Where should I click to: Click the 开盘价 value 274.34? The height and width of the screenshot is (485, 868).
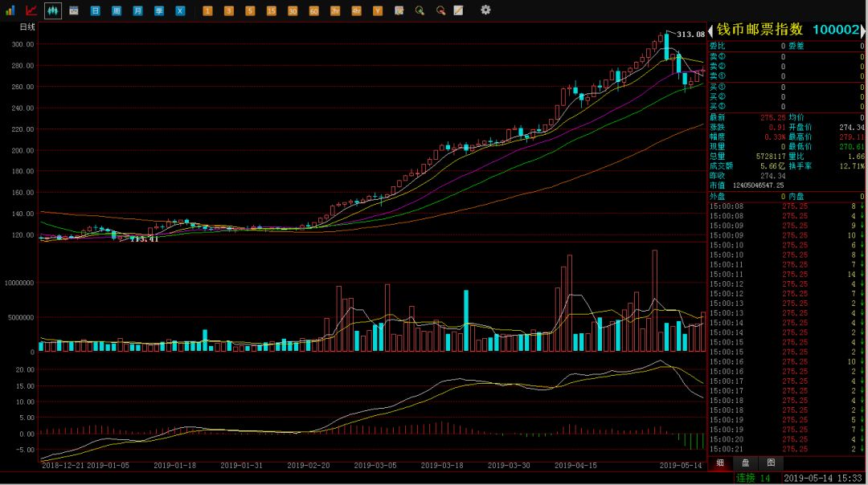851,127
